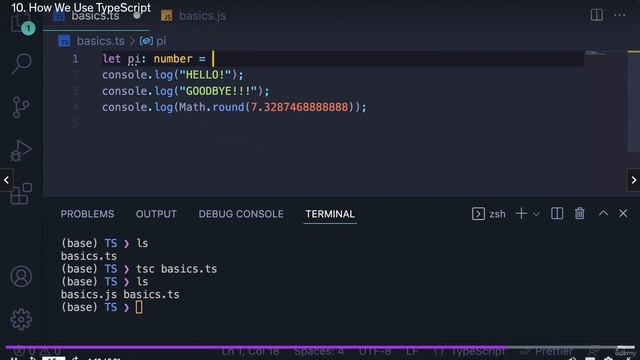Kill the terminal with trash icon

(x=580, y=213)
